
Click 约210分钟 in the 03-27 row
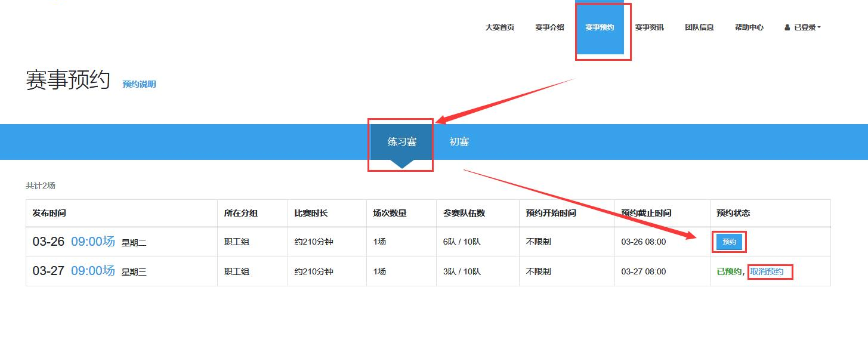[314, 272]
